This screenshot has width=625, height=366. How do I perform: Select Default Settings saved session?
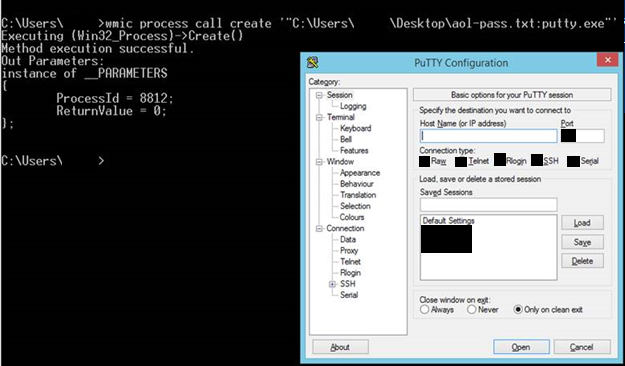click(448, 220)
